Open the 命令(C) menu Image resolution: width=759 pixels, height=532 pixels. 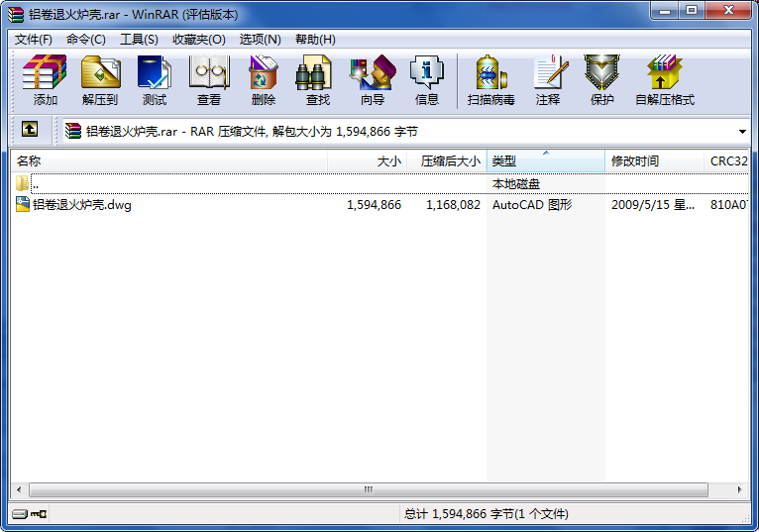85,40
